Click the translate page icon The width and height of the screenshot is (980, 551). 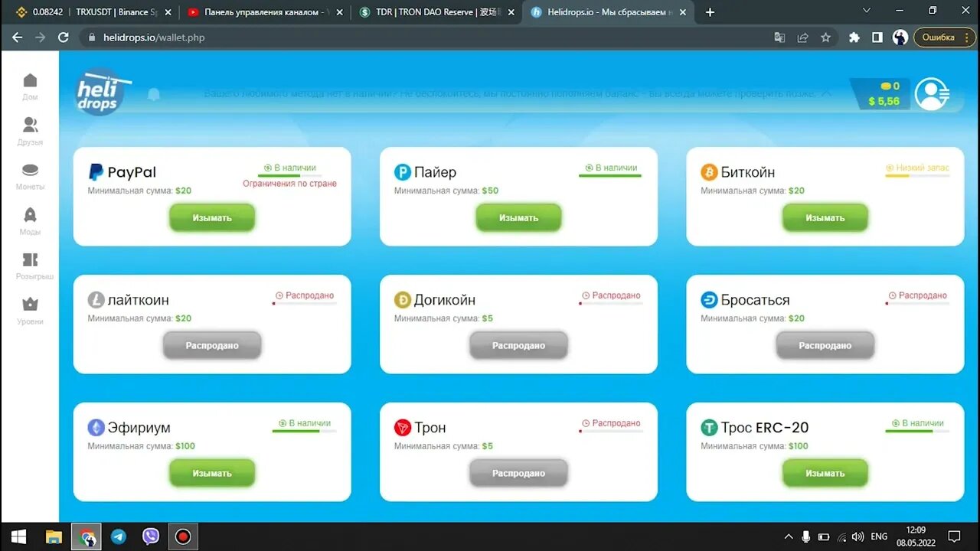coord(779,37)
